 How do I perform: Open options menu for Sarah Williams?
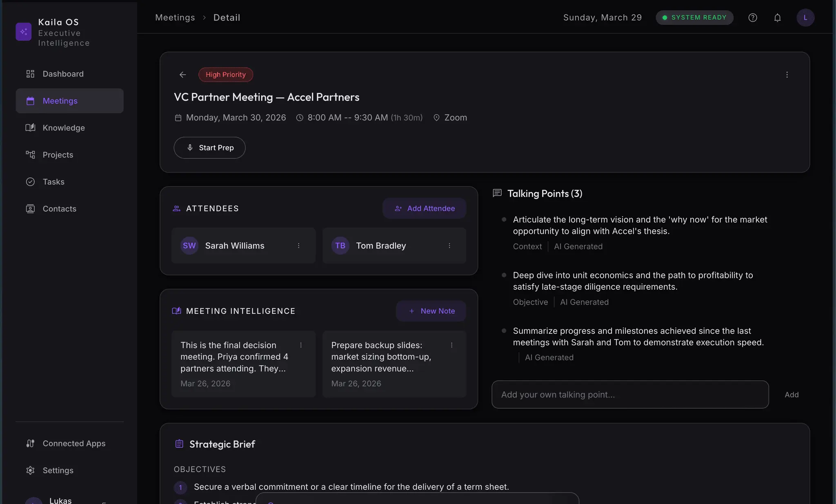click(298, 246)
